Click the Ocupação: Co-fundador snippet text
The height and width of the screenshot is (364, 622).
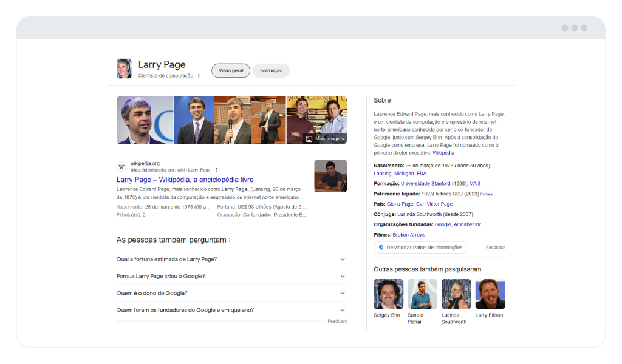click(262, 215)
